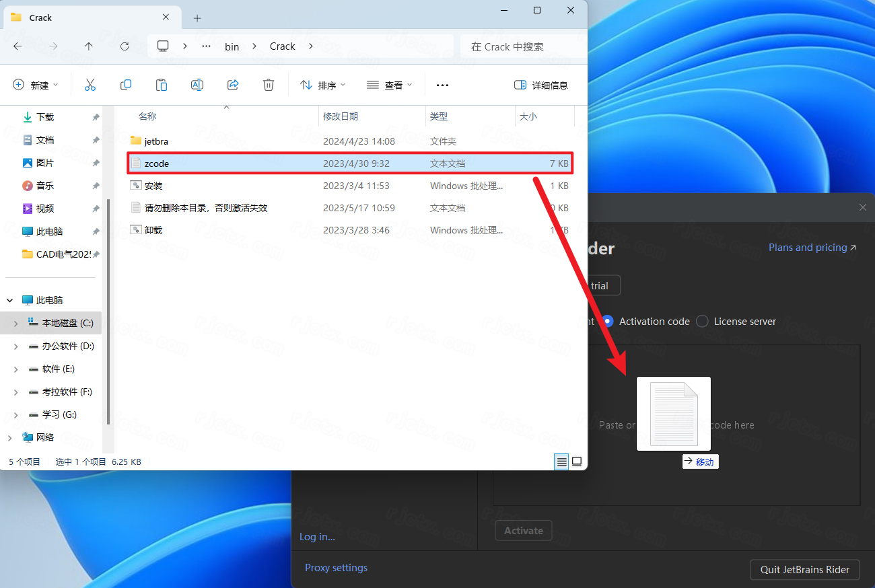Open Proxy settings link
The width and height of the screenshot is (875, 588).
[336, 568]
